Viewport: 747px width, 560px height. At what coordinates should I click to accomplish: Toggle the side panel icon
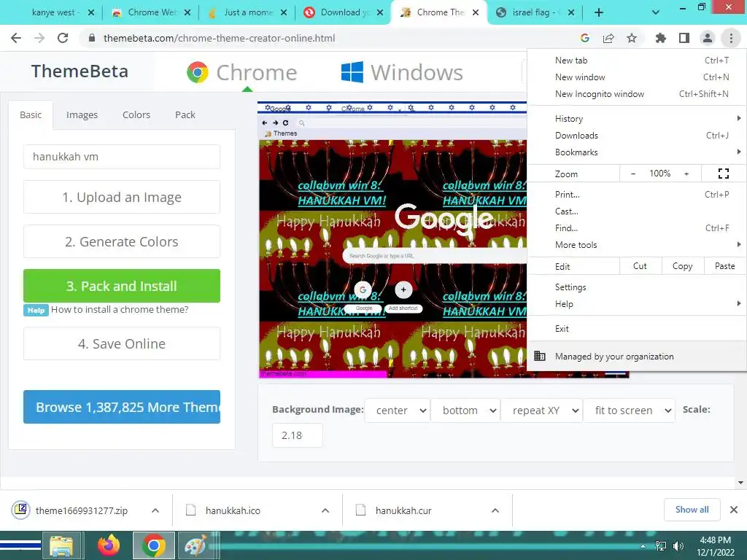pos(684,38)
